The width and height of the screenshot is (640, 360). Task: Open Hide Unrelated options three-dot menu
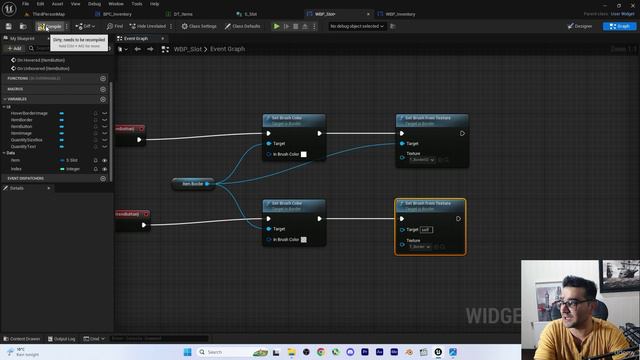(x=171, y=26)
